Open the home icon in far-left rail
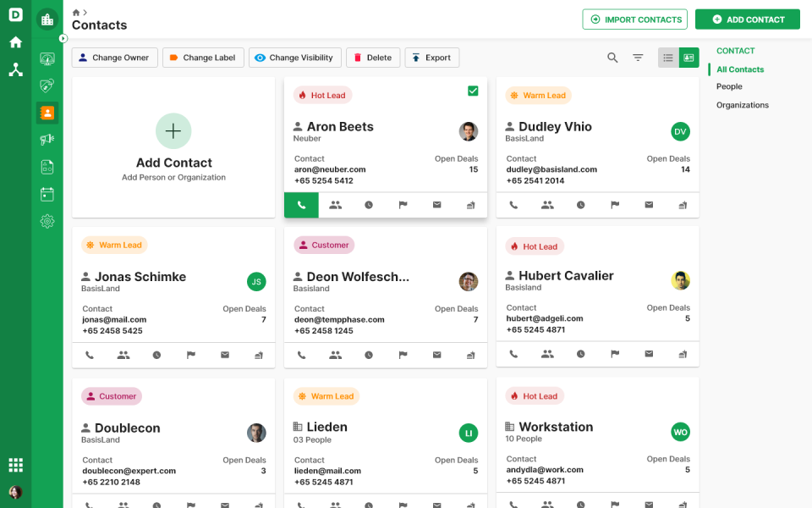 click(x=15, y=42)
